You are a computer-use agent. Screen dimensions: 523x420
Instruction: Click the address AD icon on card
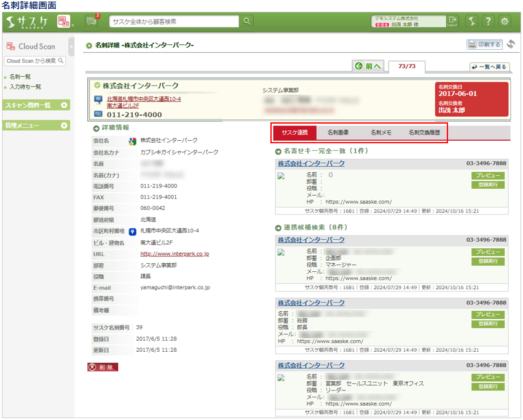pyautogui.click(x=98, y=99)
